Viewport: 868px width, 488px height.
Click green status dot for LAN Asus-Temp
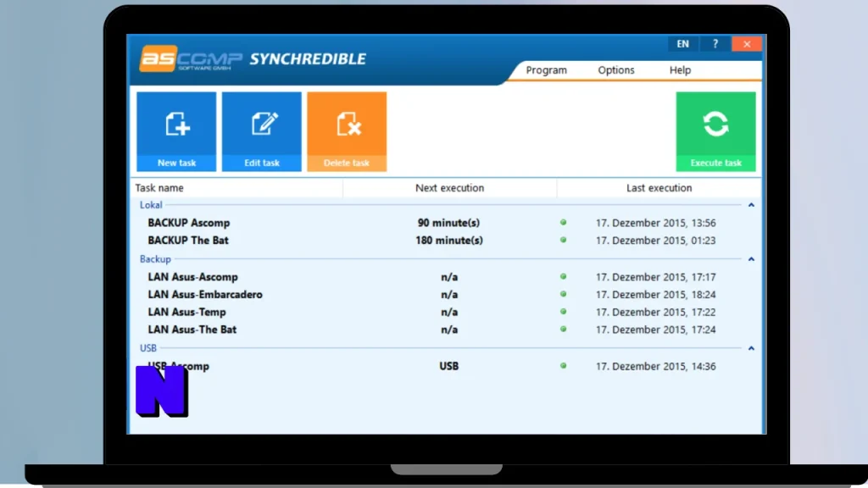coord(563,312)
